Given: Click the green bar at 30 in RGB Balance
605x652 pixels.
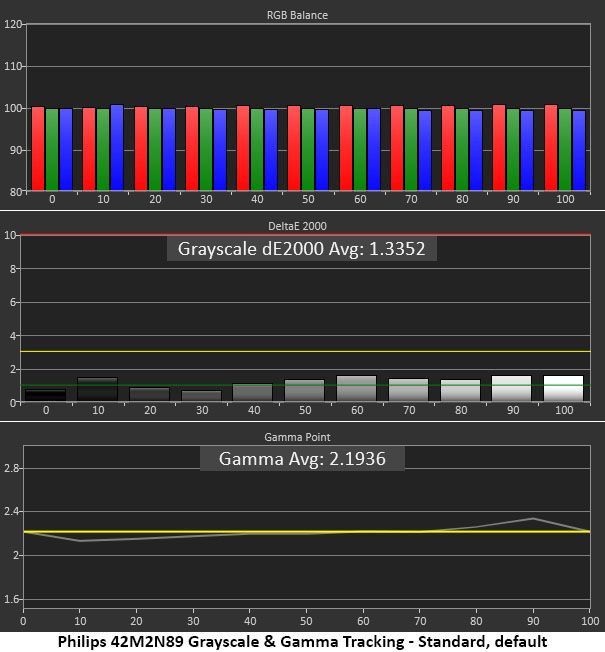Looking at the screenshot, I should [206, 150].
